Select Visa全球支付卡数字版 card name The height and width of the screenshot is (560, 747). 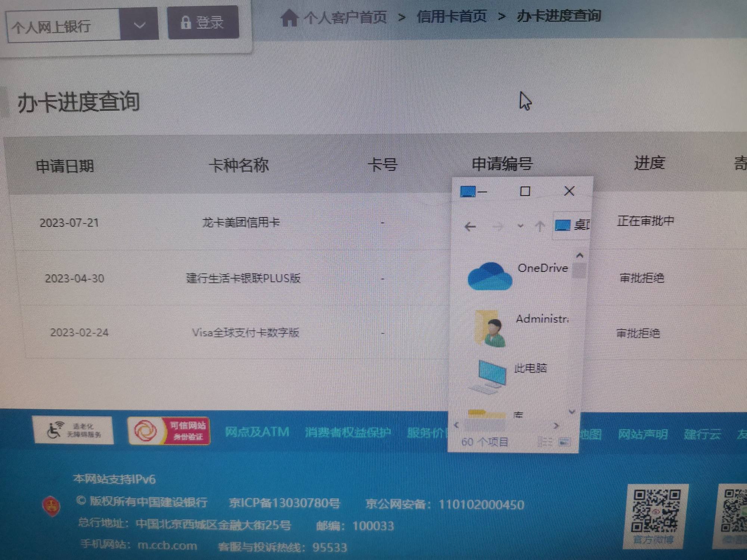tap(245, 332)
